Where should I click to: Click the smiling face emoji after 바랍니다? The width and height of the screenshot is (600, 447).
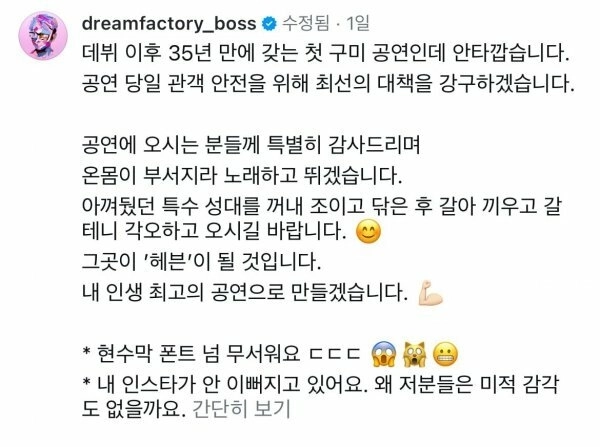368,232
